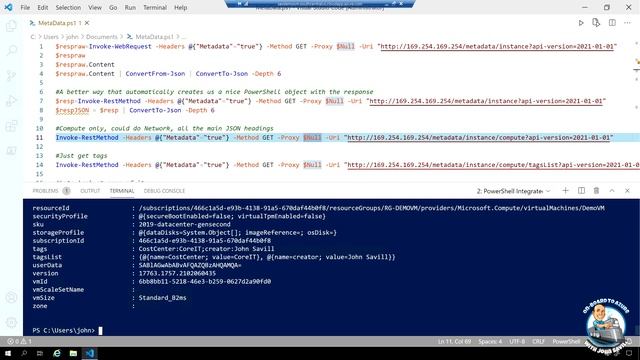
Task: Open the Accounts icon in activity bar
Action: coord(11,298)
